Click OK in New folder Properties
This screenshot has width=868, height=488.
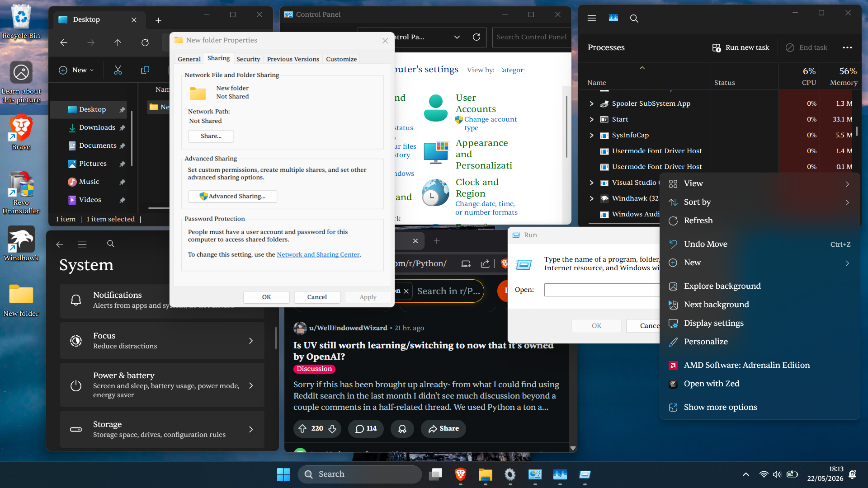coord(266,297)
